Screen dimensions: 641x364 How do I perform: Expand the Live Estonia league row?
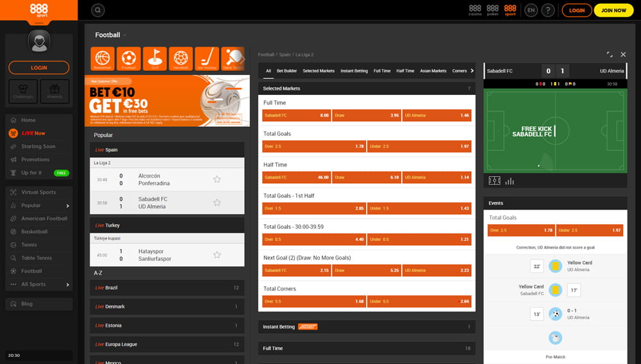click(x=167, y=326)
